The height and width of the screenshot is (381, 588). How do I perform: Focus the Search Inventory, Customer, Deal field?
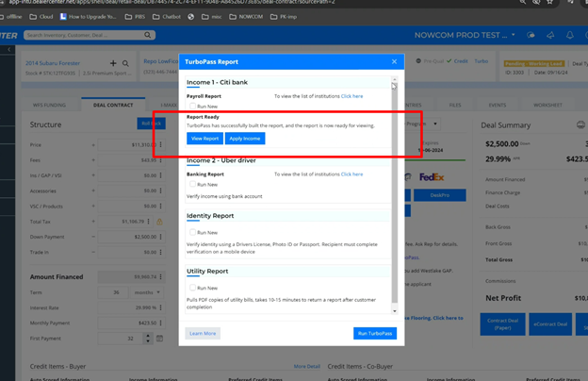point(85,35)
